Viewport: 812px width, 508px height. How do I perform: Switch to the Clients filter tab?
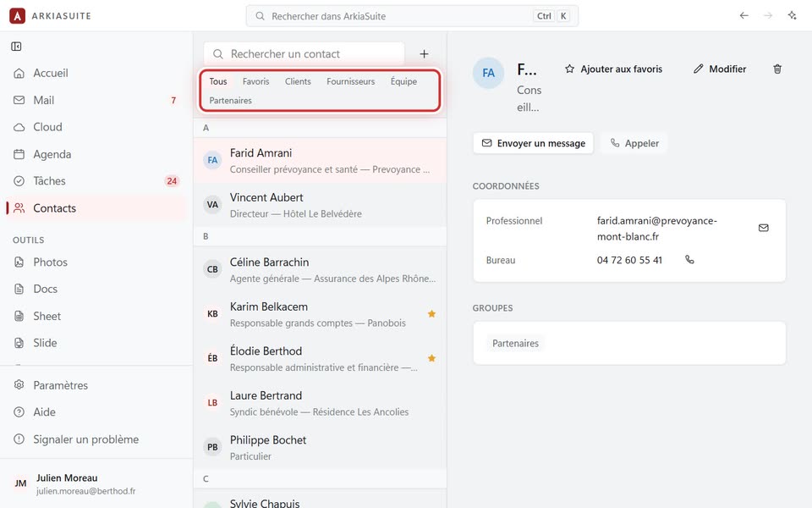tap(298, 81)
